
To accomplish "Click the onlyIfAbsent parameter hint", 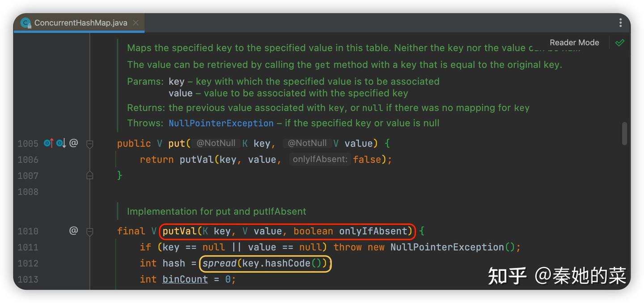I will tap(320, 160).
